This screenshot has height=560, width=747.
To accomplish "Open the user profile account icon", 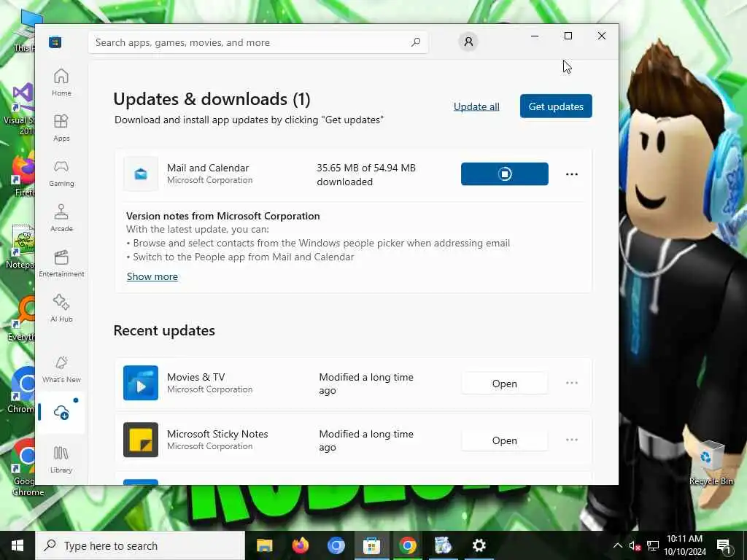I will (468, 42).
